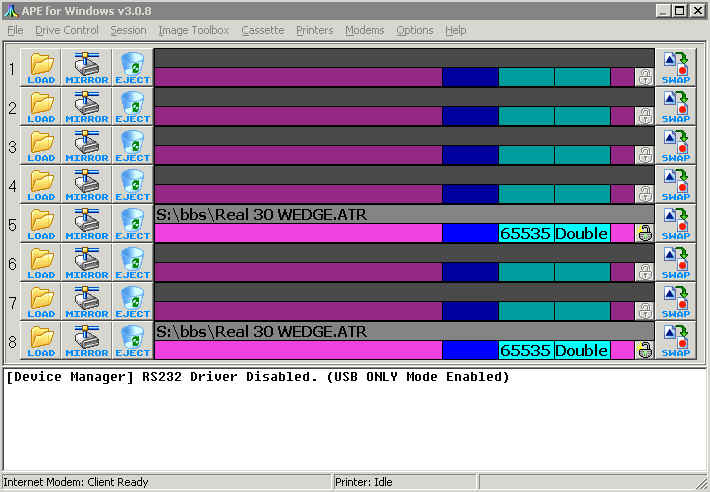The image size is (710, 492).
Task: Expand the Modems menu
Action: point(365,30)
